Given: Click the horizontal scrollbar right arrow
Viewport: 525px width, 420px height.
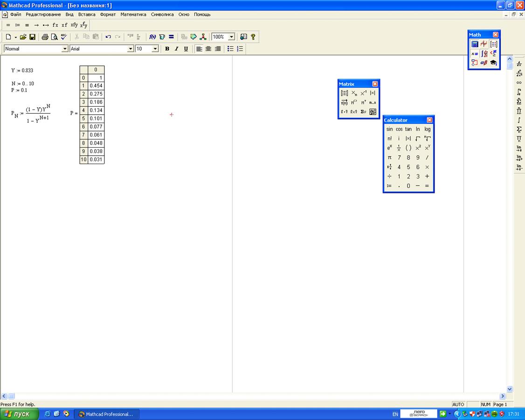Looking at the screenshot, I should click(x=503, y=396).
